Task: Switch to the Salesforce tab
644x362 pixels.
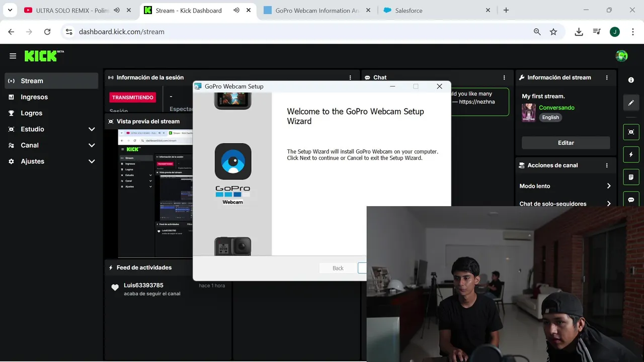Action: (x=437, y=10)
